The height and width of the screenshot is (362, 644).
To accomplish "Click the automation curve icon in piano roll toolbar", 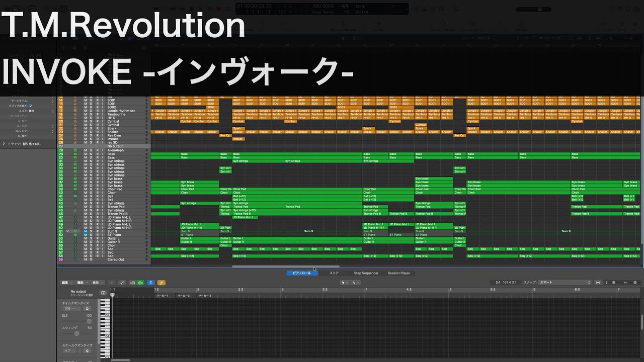I will [x=122, y=283].
